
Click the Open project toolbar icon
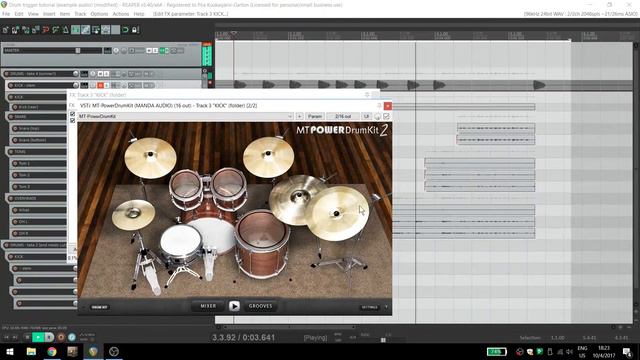tap(16, 30)
